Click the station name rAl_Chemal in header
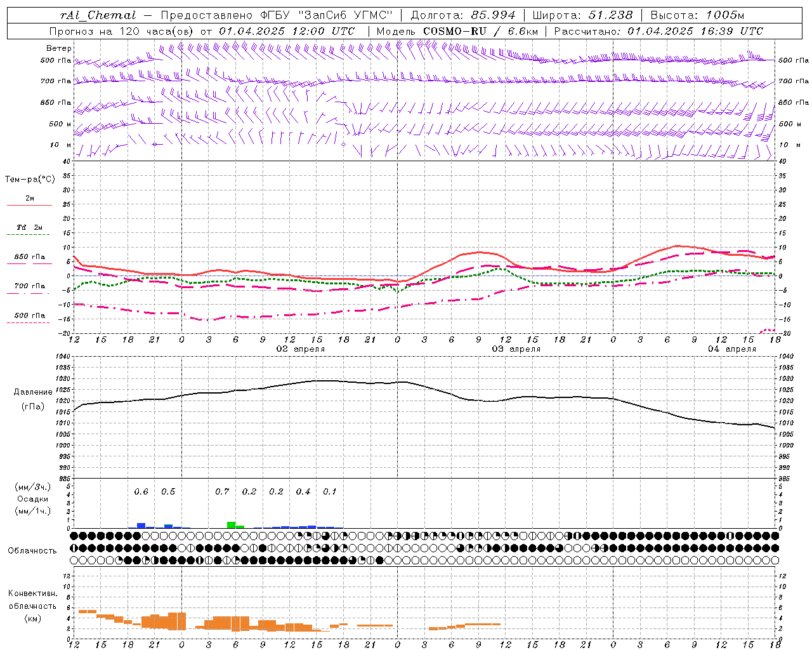This screenshot has width=812, height=650. [98, 15]
